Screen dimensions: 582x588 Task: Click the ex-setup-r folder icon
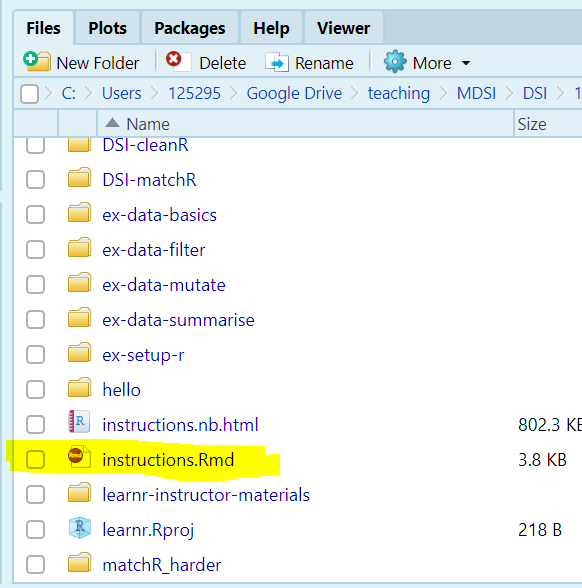[x=79, y=352]
